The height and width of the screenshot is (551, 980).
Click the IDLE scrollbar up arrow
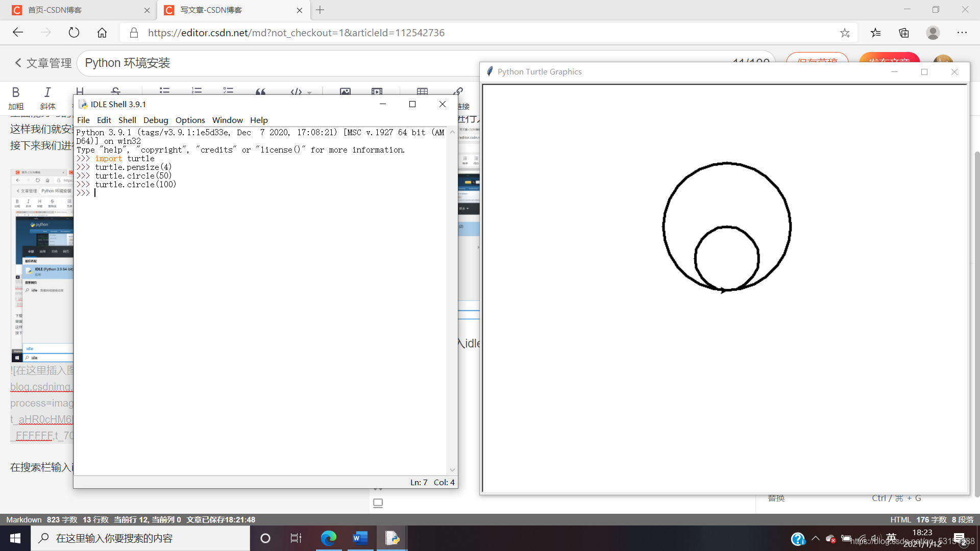click(x=452, y=132)
